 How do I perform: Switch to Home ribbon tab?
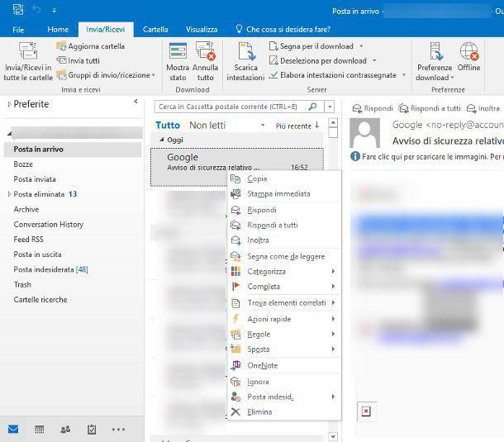coord(58,30)
